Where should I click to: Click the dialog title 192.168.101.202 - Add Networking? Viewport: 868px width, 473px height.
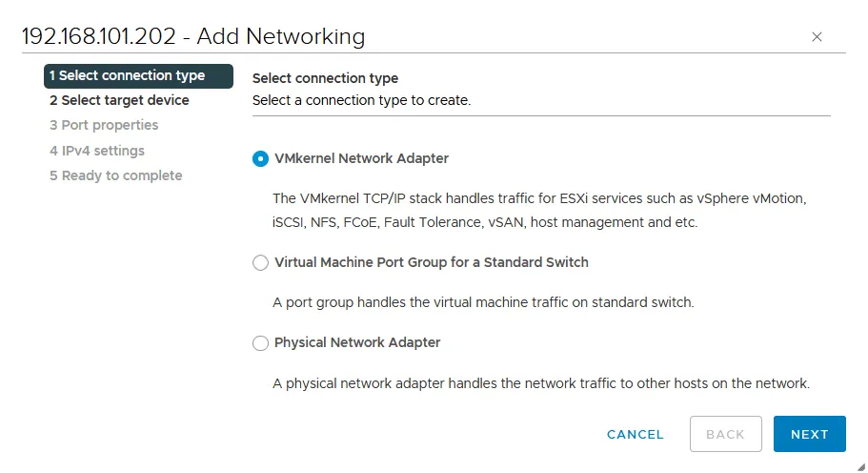193,36
